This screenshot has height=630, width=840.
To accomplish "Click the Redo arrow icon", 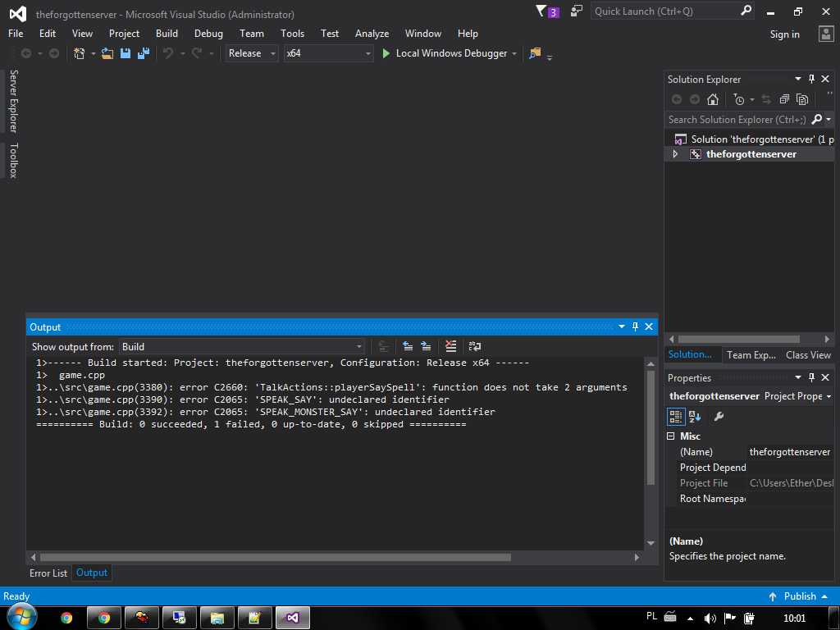I will tap(197, 53).
